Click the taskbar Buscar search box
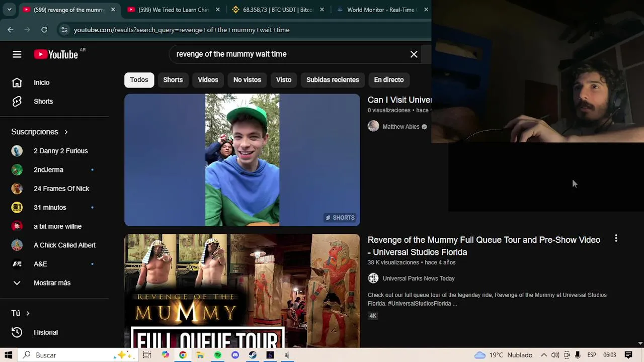The width and height of the screenshot is (644, 362). (x=76, y=355)
